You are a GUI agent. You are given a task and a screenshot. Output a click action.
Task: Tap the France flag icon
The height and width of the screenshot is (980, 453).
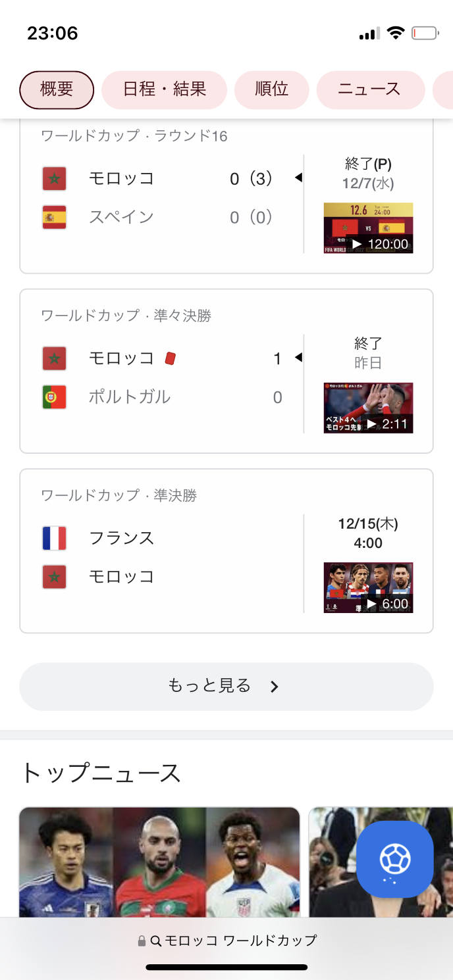pyautogui.click(x=54, y=538)
